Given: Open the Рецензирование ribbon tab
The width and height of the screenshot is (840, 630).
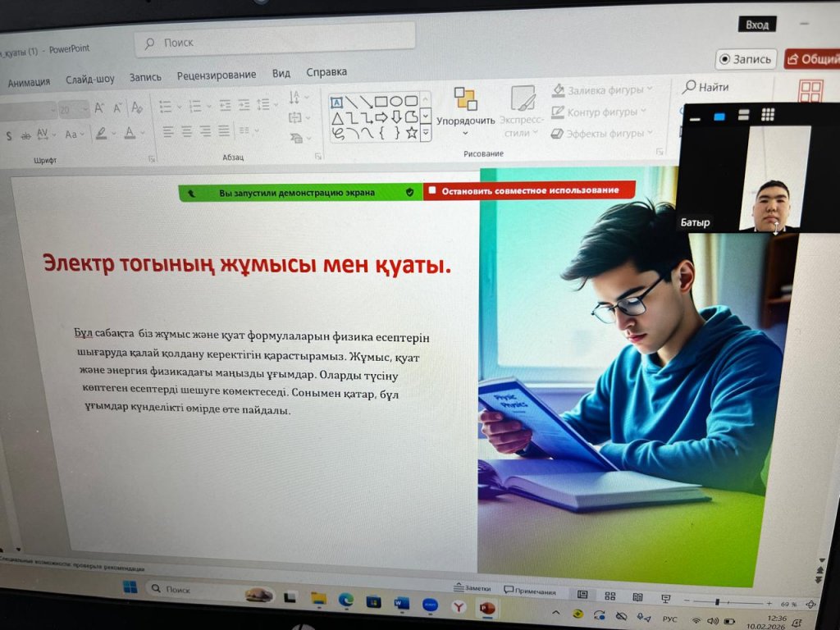Looking at the screenshot, I should click(216, 75).
